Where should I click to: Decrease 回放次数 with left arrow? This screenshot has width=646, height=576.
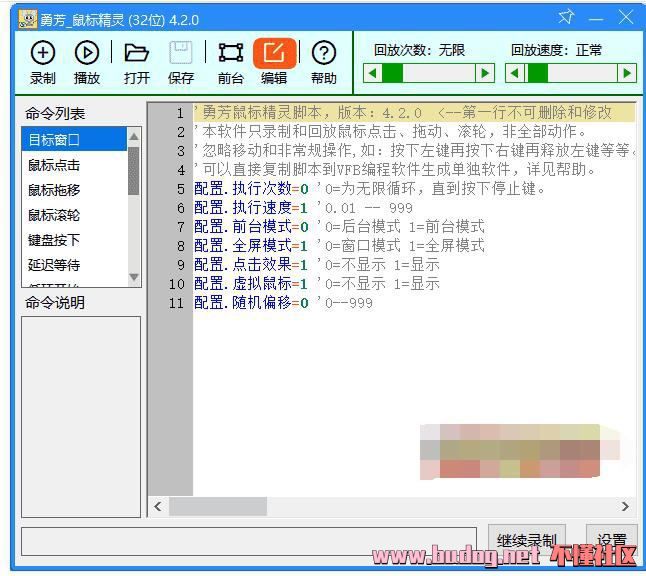pos(372,73)
